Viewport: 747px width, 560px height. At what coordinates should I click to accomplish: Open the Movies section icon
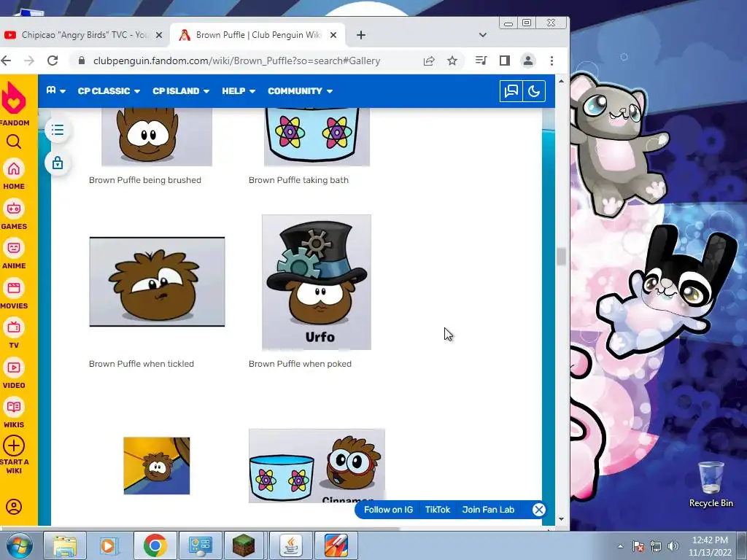pyautogui.click(x=14, y=288)
